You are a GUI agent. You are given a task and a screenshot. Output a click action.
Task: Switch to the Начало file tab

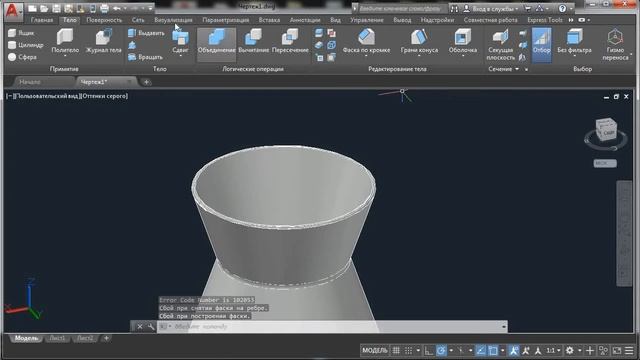(x=30, y=82)
